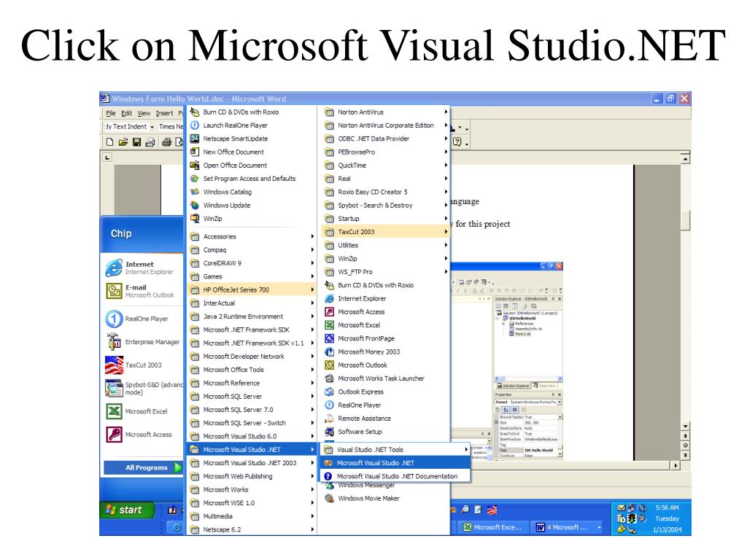Expand the Compaq folder
Image resolution: width=747 pixels, height=560 pixels.
tap(252, 250)
